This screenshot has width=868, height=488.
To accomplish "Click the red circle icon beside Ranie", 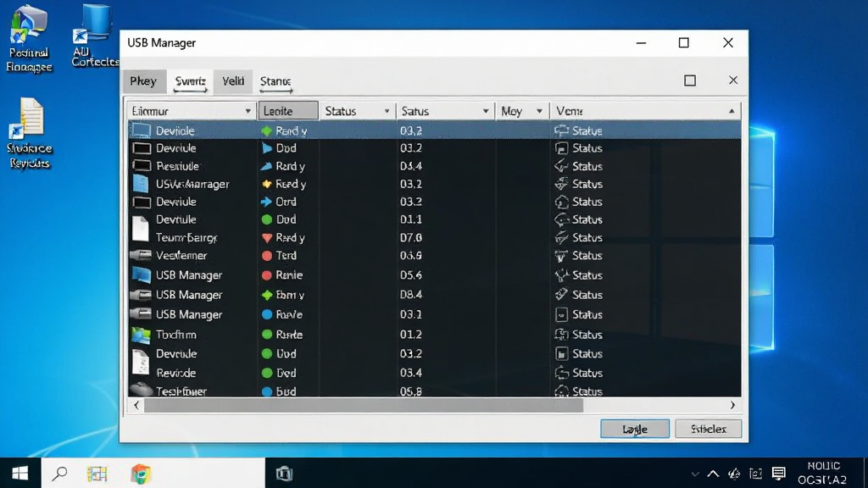I will pyautogui.click(x=267, y=275).
